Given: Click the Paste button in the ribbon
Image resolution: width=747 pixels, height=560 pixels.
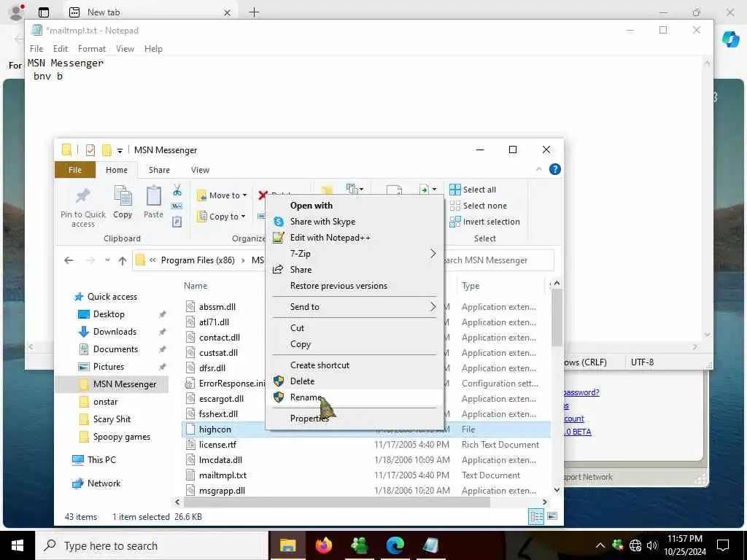Looking at the screenshot, I should (153, 203).
